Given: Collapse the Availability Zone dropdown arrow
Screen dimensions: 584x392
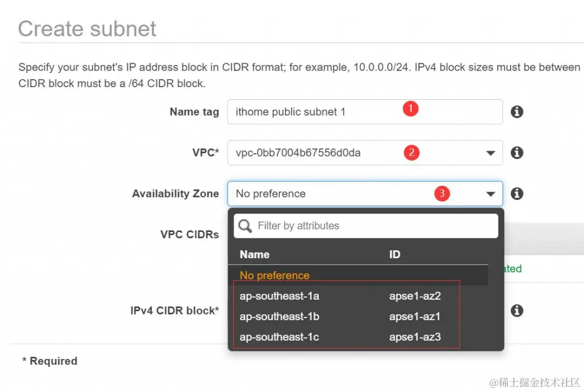Looking at the screenshot, I should [x=490, y=194].
